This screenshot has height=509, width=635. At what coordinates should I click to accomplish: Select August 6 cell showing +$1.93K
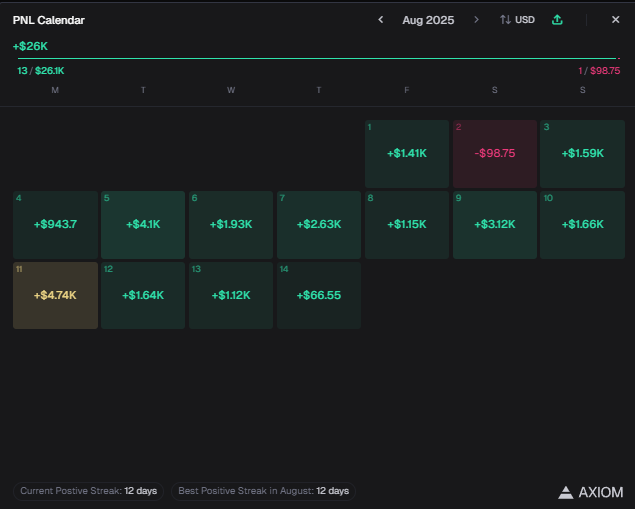coord(231,225)
